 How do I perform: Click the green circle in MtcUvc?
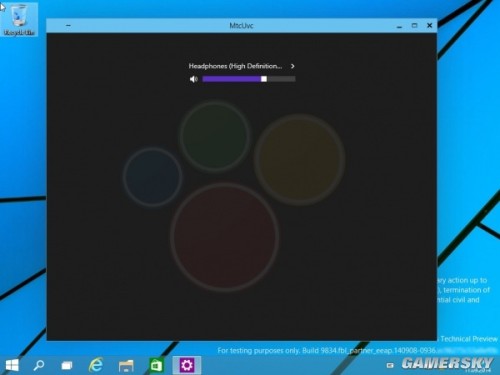click(x=215, y=136)
